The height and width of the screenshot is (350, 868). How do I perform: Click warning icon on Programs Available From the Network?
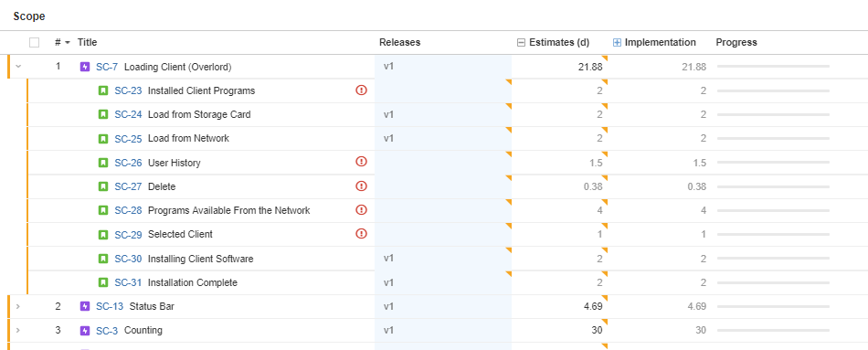tap(362, 210)
